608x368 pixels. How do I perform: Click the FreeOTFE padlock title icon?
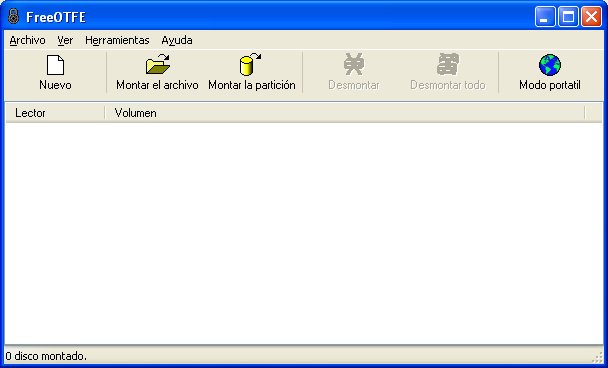pyautogui.click(x=14, y=17)
